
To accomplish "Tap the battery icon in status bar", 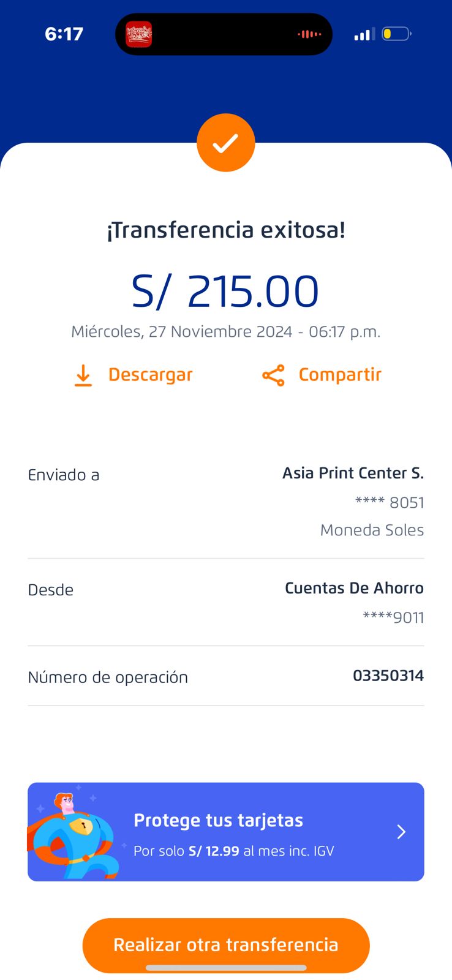I will [x=396, y=34].
